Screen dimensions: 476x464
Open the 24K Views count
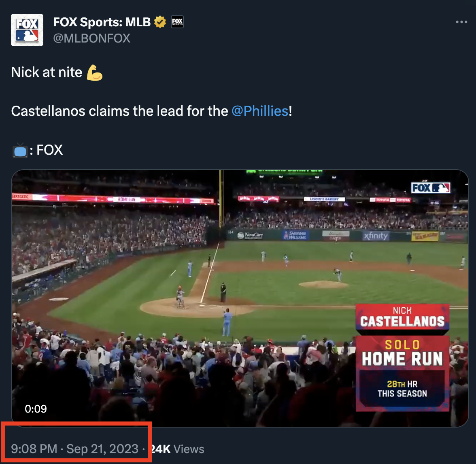coord(177,449)
